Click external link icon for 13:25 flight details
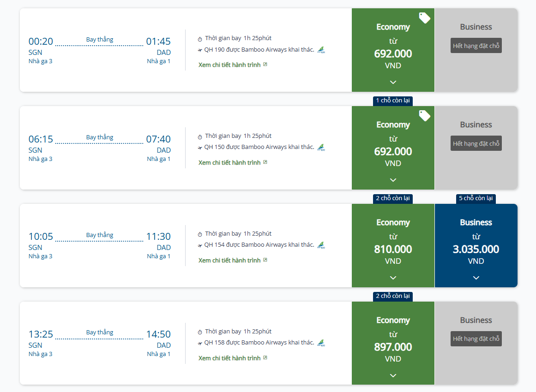The width and height of the screenshot is (536, 392). [265, 358]
